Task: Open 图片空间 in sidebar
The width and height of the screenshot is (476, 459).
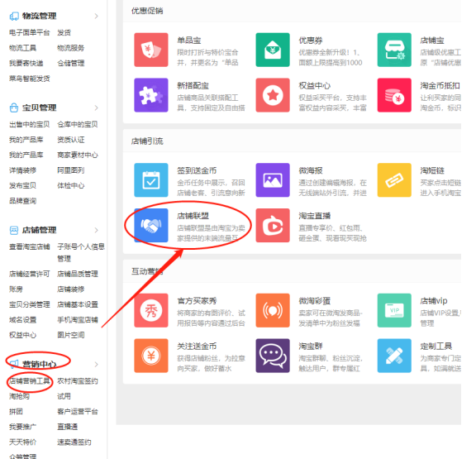Action: [x=71, y=335]
